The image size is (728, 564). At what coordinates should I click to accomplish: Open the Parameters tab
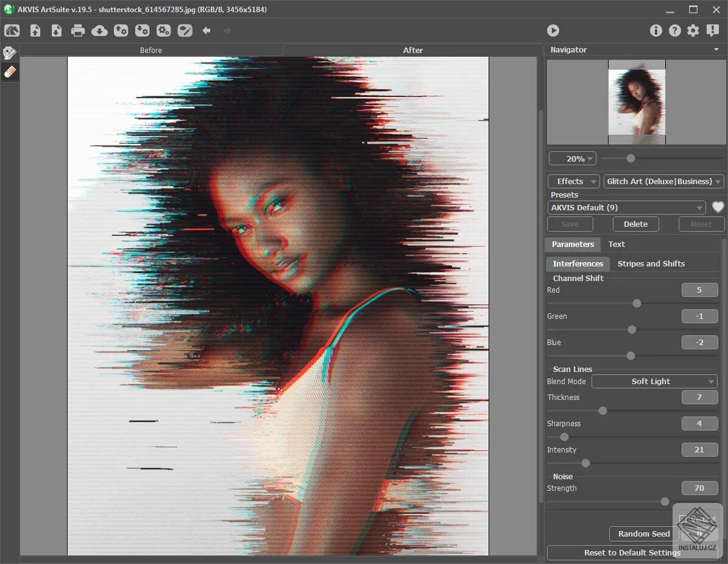(x=573, y=245)
